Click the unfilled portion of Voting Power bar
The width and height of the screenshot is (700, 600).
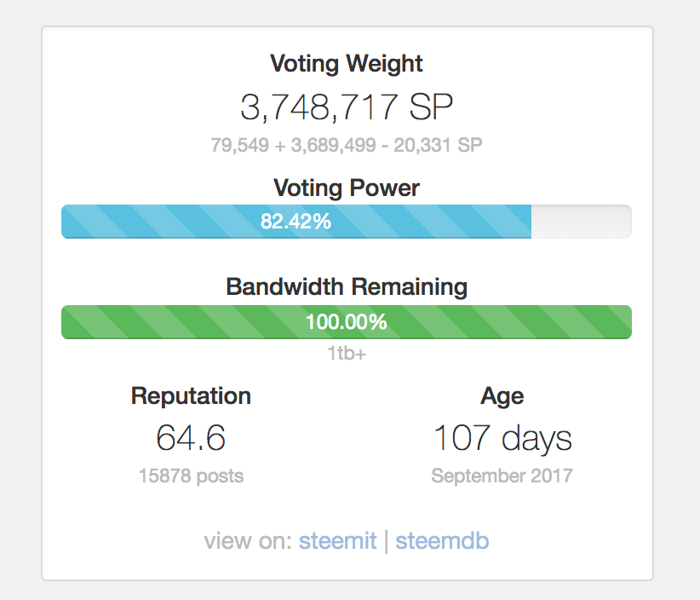click(x=581, y=222)
